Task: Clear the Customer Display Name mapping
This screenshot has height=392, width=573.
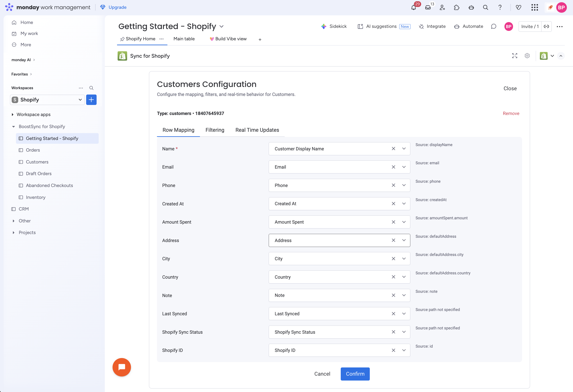Action: tap(394, 149)
